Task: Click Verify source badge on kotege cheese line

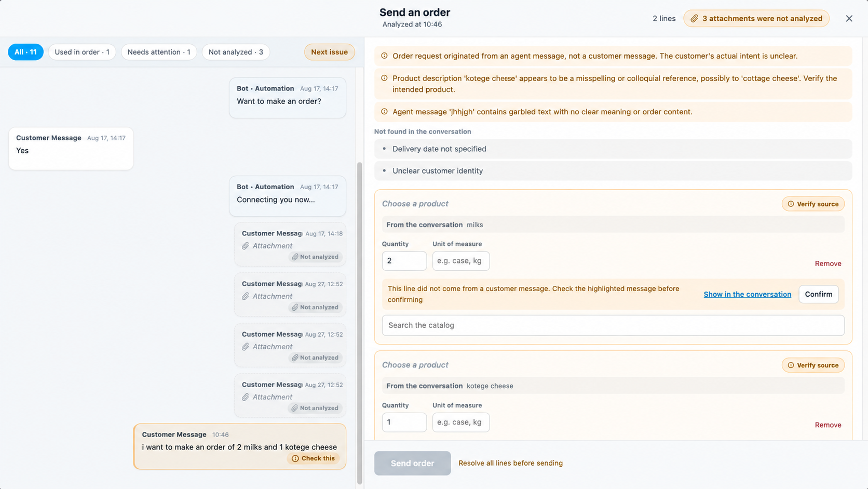Action: (813, 365)
